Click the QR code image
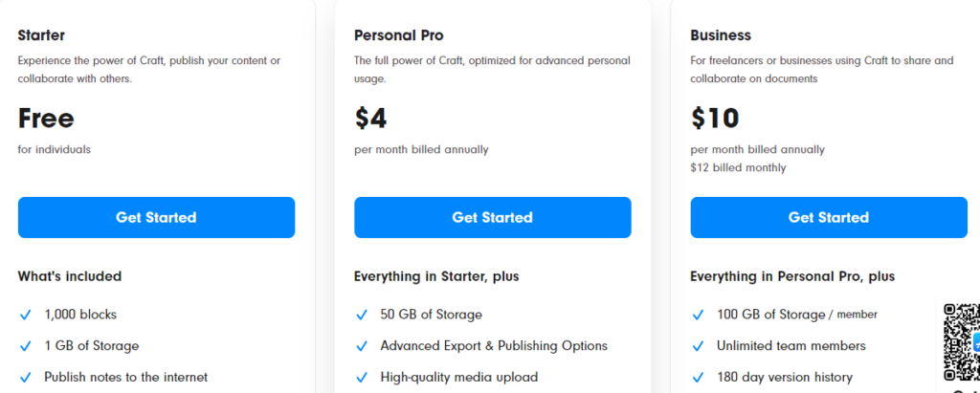Screen dimensions: 980x393 coord(961,342)
